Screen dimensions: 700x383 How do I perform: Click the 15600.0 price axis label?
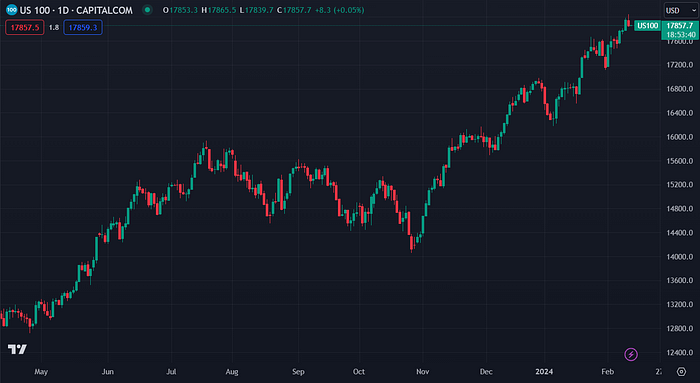680,161
